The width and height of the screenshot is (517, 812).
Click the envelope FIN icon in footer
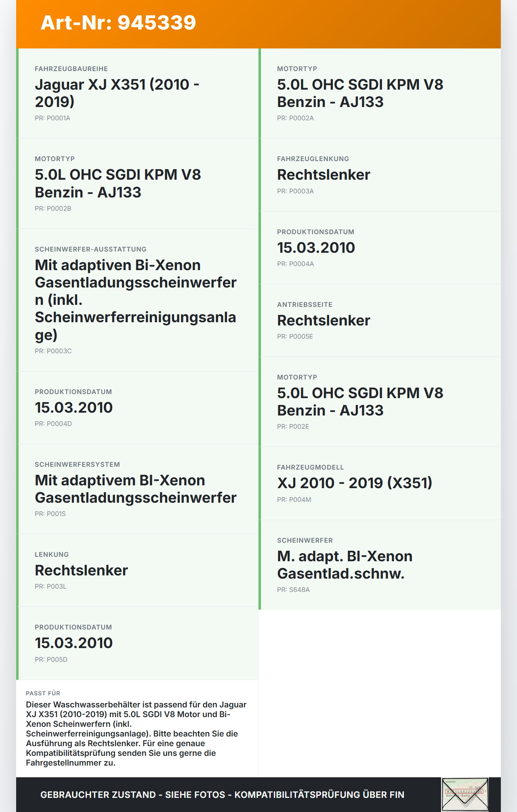pyautogui.click(x=465, y=794)
